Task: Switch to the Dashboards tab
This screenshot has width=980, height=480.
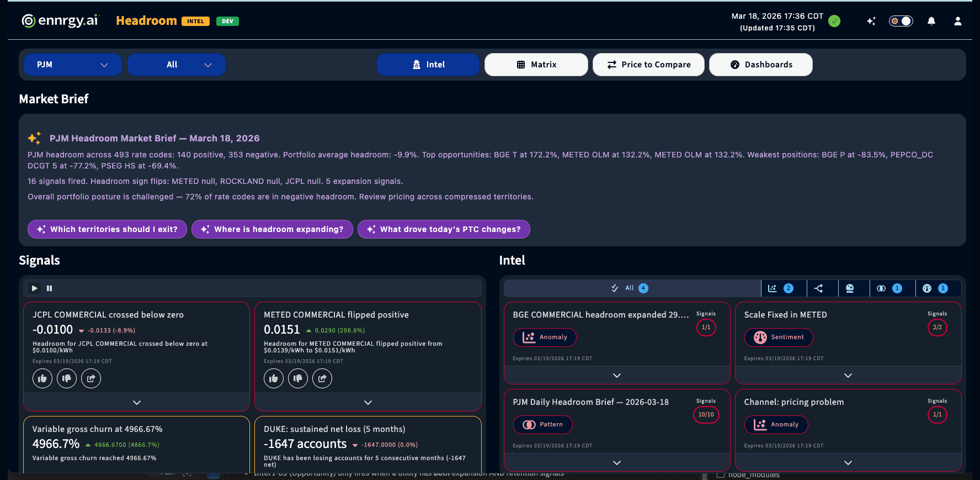Action: tap(761, 65)
